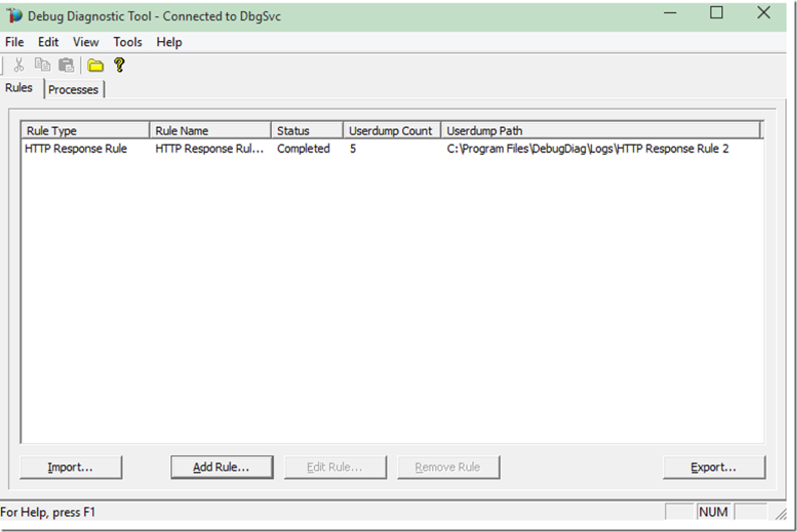The image size is (797, 532).
Task: Sort by the Rule Type column header
Action: [x=85, y=131]
